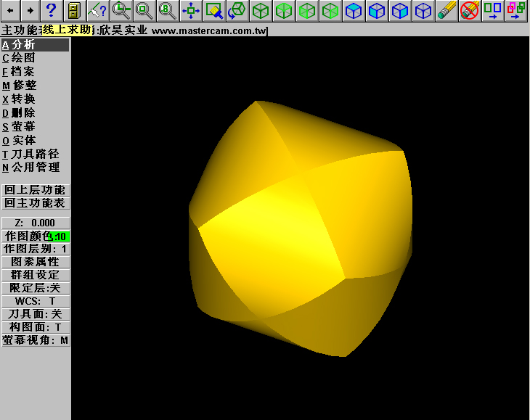Click the yellow shaded solid model
Screen dimensions: 530x420
click(301, 228)
